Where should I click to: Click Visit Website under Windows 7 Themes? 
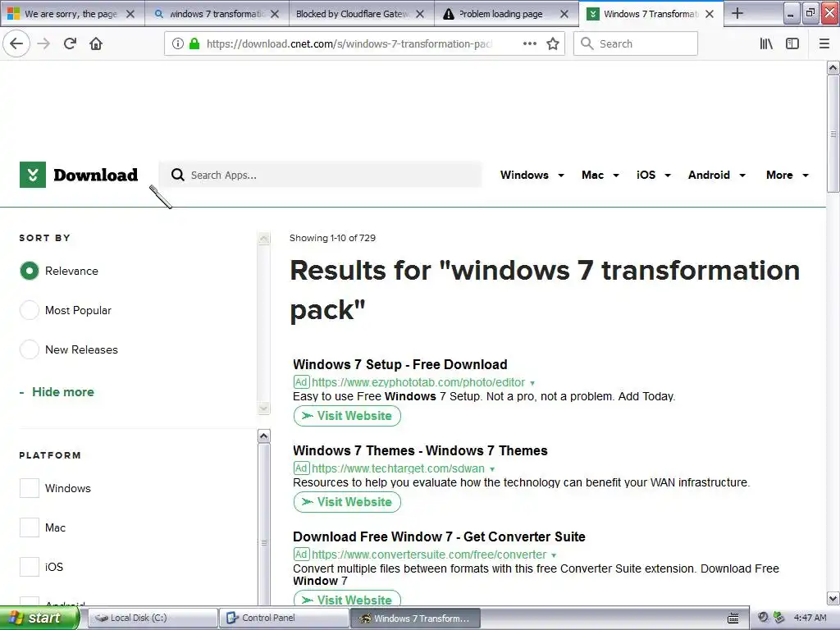(x=347, y=502)
